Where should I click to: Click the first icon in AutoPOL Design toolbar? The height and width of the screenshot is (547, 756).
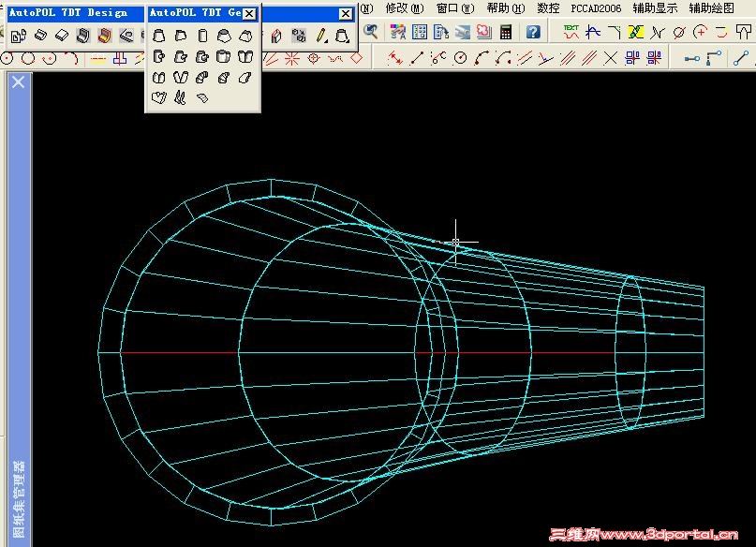tap(19, 36)
